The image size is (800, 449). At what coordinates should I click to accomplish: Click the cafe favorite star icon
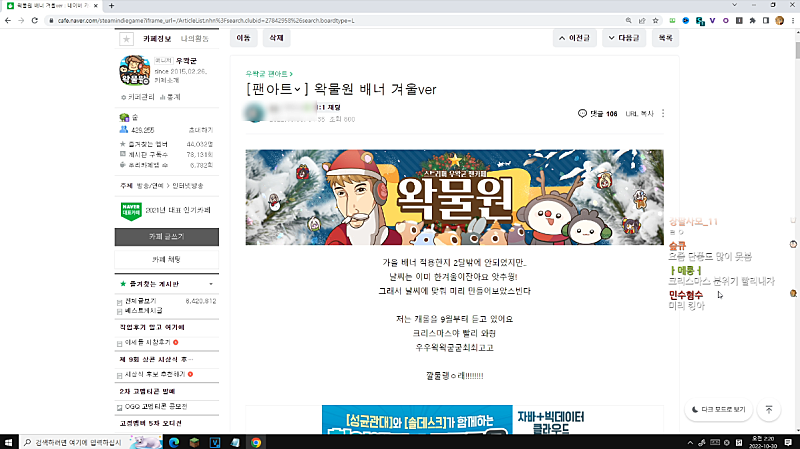[126, 39]
